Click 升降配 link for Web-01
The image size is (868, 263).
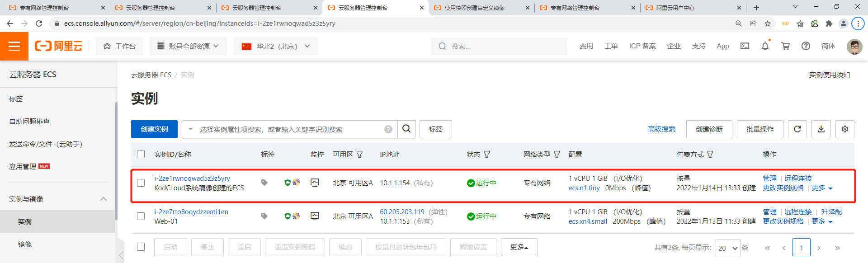831,212
